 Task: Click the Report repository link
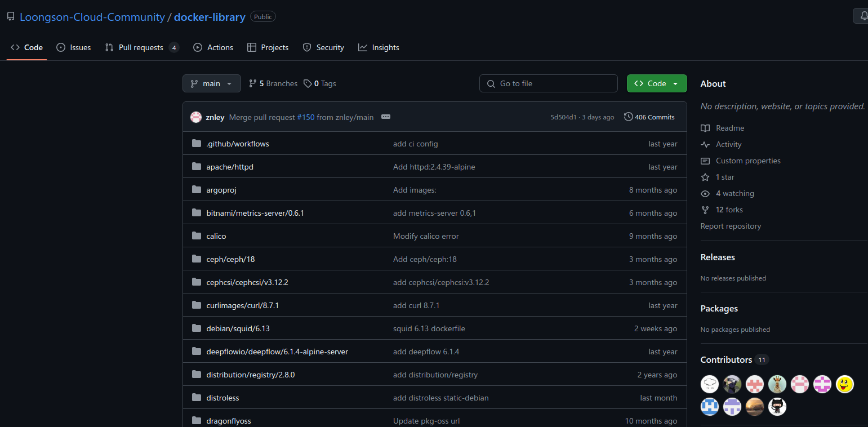point(731,226)
